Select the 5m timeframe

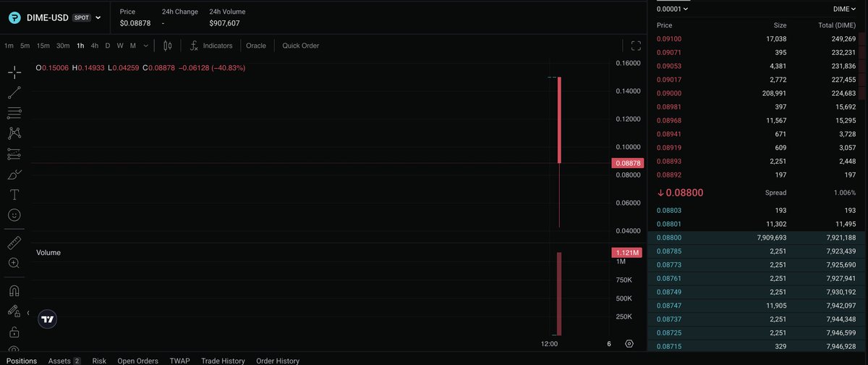(25, 46)
